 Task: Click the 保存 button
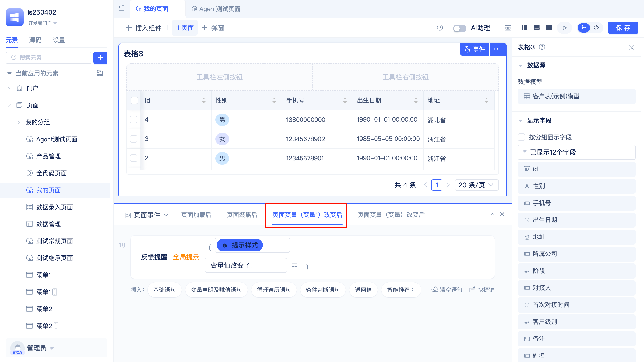point(623,28)
